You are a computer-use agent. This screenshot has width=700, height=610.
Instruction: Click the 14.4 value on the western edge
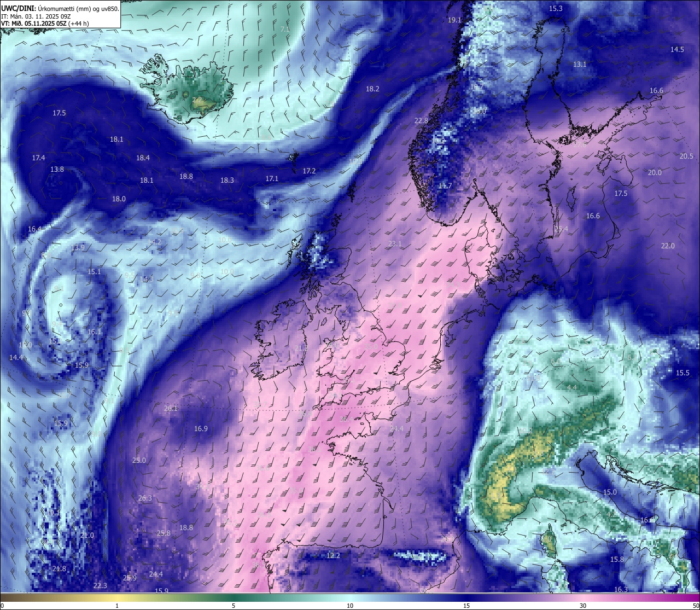pos(16,357)
